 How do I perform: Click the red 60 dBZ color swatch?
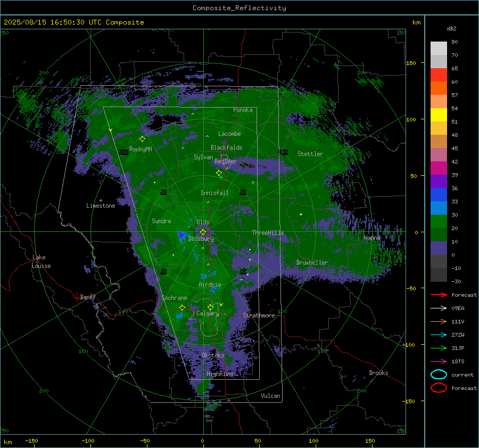[x=439, y=75]
